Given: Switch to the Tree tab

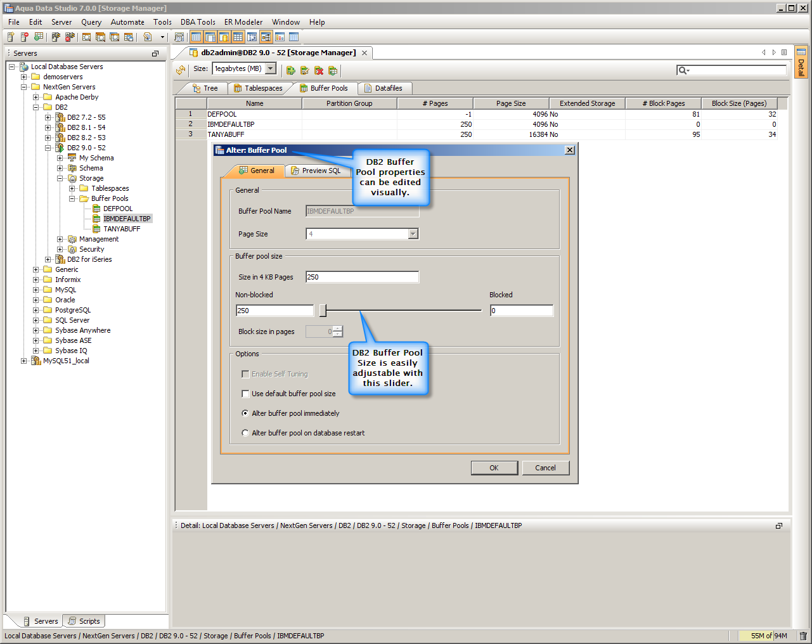Looking at the screenshot, I should tap(205, 88).
